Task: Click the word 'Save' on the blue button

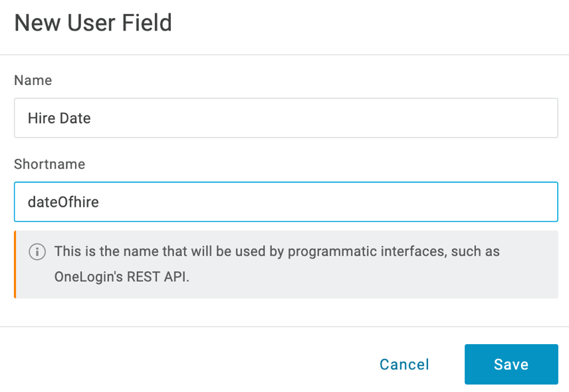Action: (511, 365)
